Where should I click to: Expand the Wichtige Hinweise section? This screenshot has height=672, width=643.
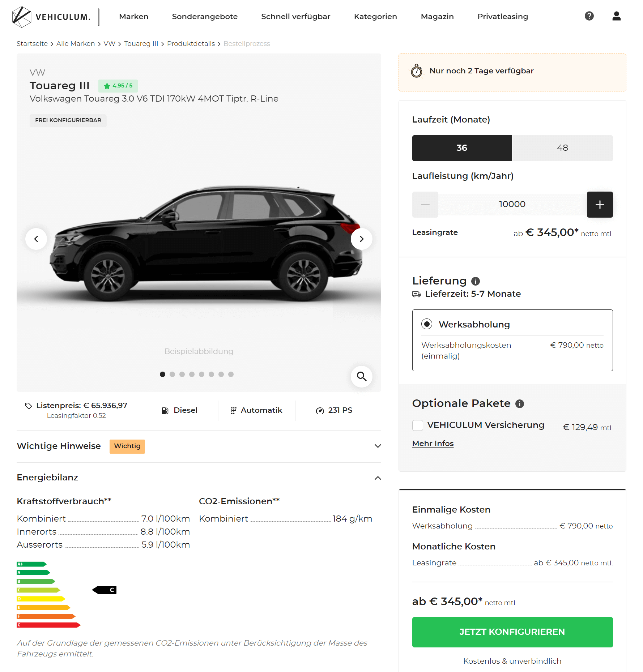point(199,446)
